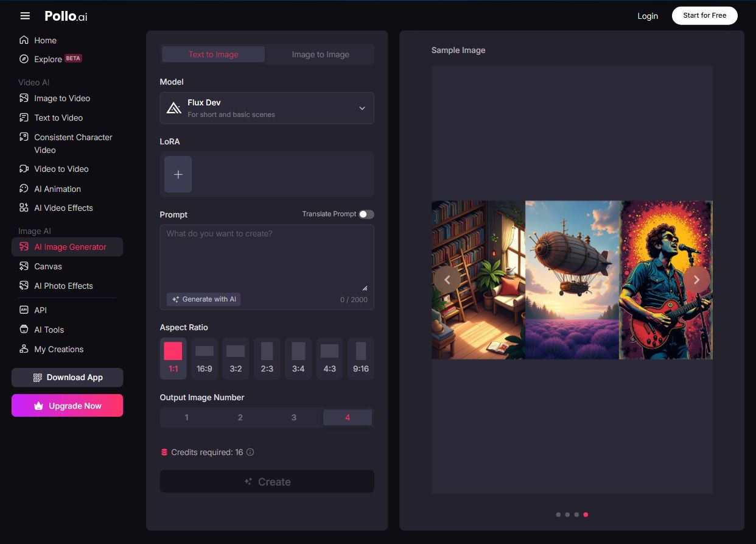Show the previous sample image
Screen dimensions: 756x544
tap(447, 280)
